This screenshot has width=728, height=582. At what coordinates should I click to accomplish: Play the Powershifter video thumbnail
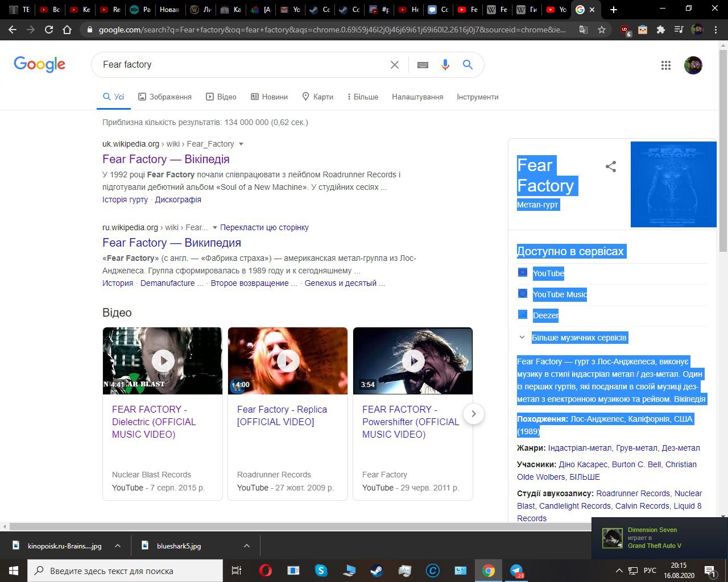tap(413, 360)
